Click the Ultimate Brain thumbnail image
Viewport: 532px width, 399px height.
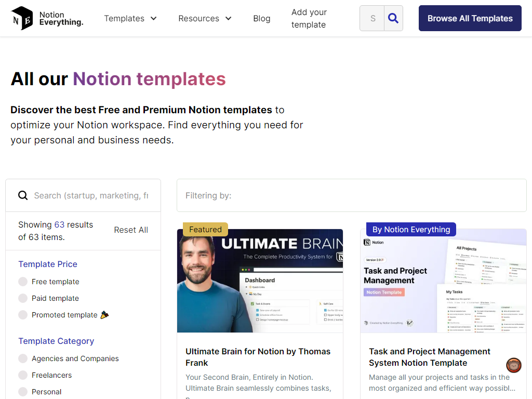tap(260, 281)
